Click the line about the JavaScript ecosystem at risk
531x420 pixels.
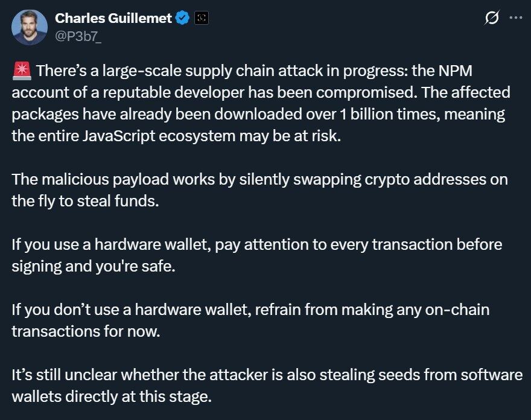coord(176,136)
